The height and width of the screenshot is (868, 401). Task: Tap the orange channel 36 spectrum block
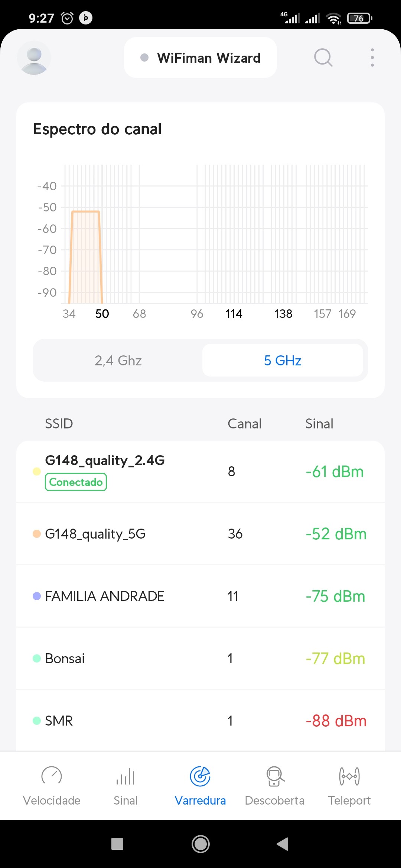85,256
